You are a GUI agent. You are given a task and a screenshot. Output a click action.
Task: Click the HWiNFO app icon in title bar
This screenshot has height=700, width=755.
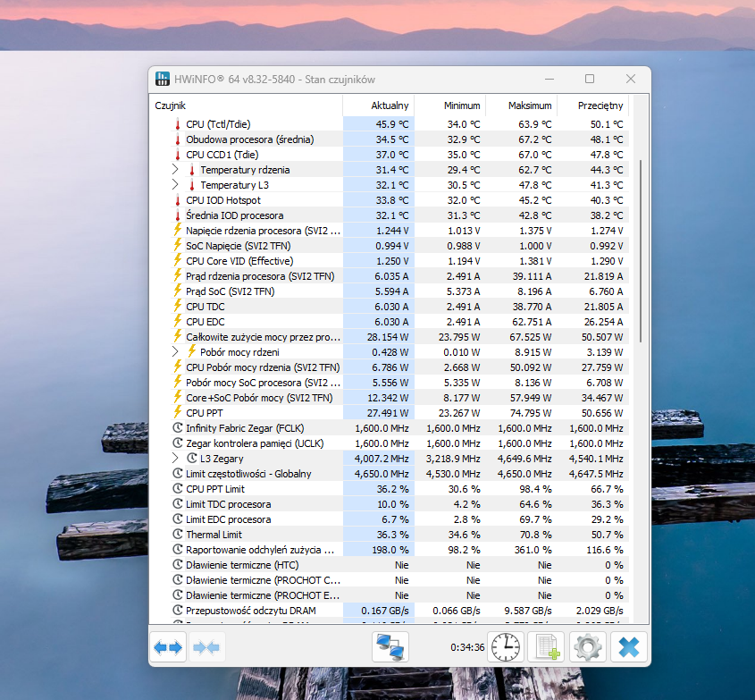[x=163, y=80]
